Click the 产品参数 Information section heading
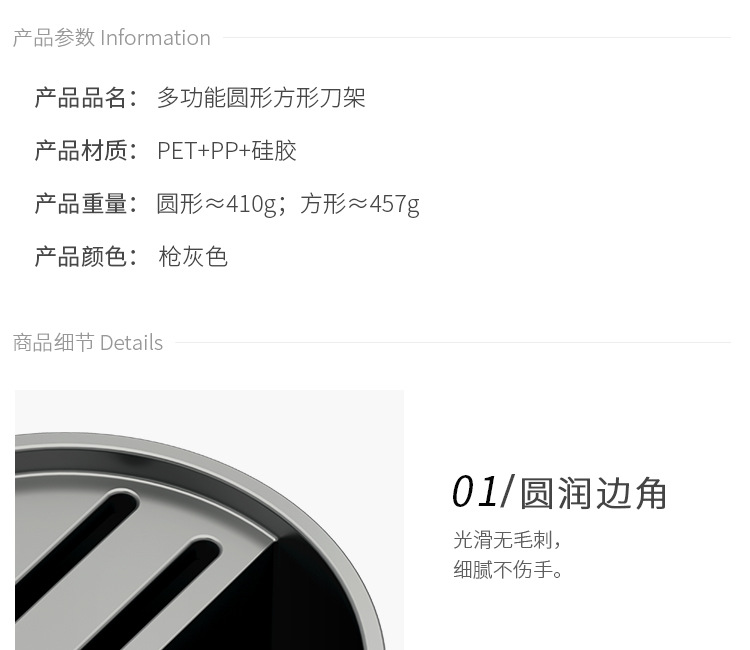The image size is (750, 650). (x=111, y=38)
